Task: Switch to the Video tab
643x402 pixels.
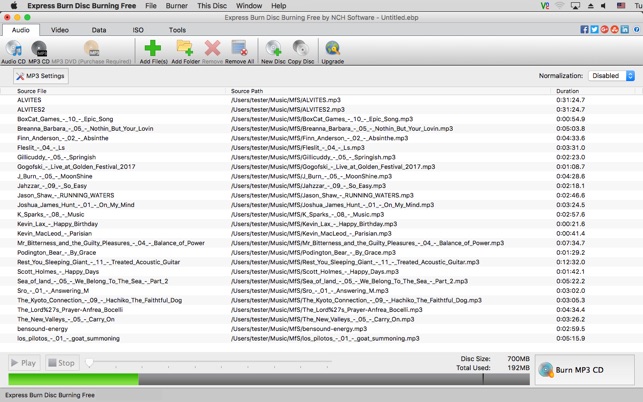Action: [x=60, y=30]
